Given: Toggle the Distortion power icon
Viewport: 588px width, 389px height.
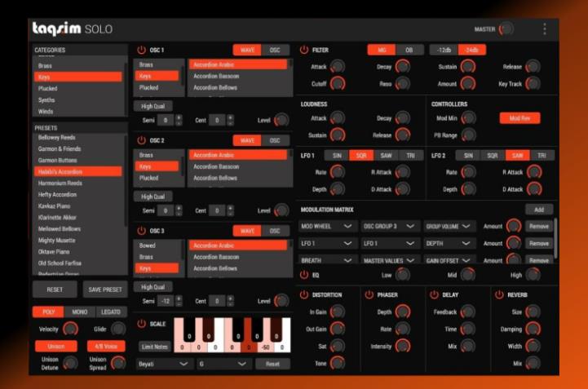Looking at the screenshot, I should click(x=304, y=295).
